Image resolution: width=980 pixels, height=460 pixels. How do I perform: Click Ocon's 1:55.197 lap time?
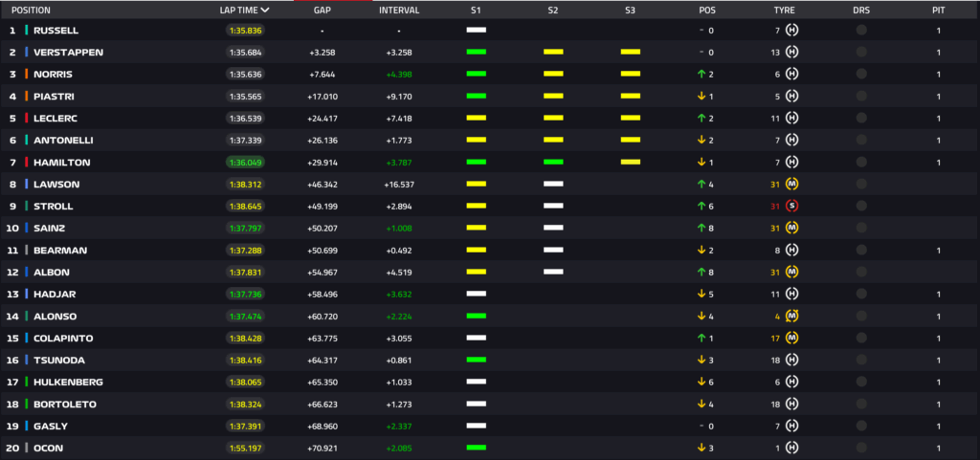[245, 448]
